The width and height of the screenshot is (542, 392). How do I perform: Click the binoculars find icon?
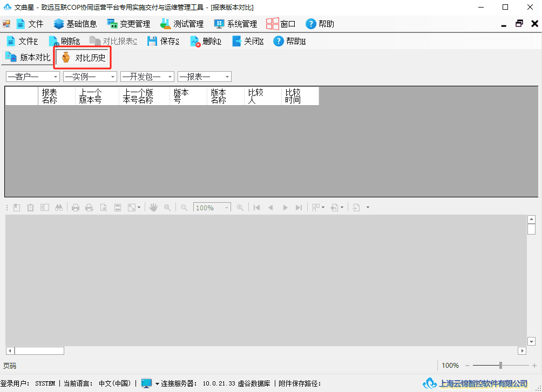pyautogui.click(x=59, y=208)
